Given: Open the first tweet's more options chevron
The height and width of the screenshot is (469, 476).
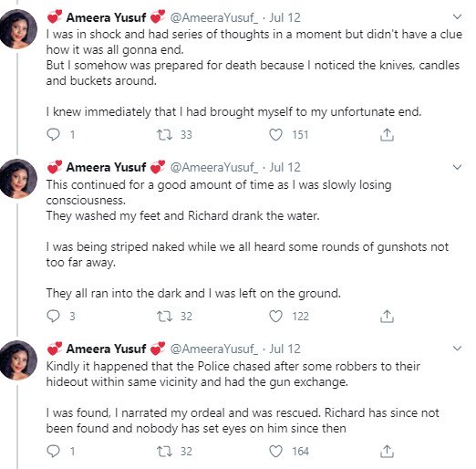Looking at the screenshot, I should click(457, 16).
